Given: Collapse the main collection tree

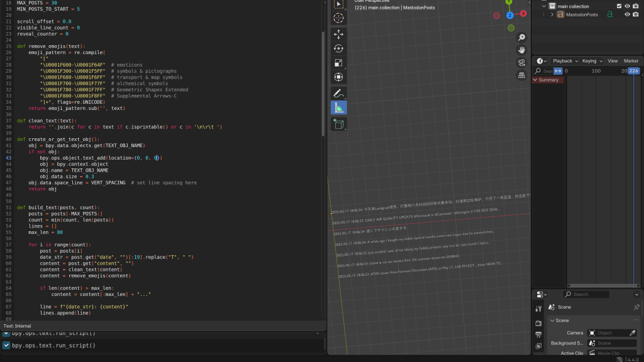Looking at the screenshot, I should (x=544, y=6).
